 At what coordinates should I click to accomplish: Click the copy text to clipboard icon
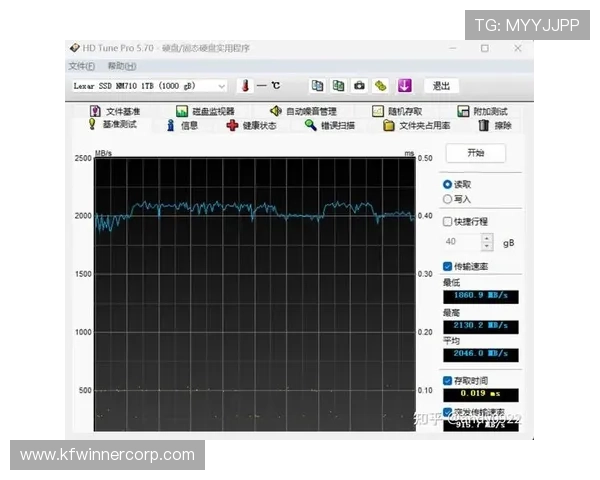click(317, 86)
